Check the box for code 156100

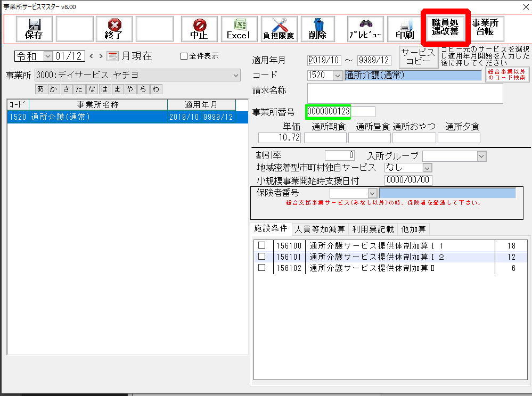coord(261,245)
